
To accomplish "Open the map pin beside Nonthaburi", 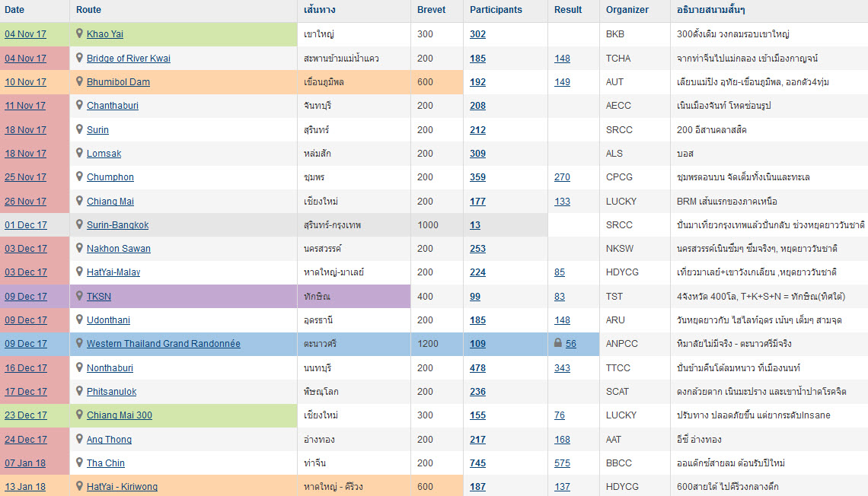I will point(79,367).
